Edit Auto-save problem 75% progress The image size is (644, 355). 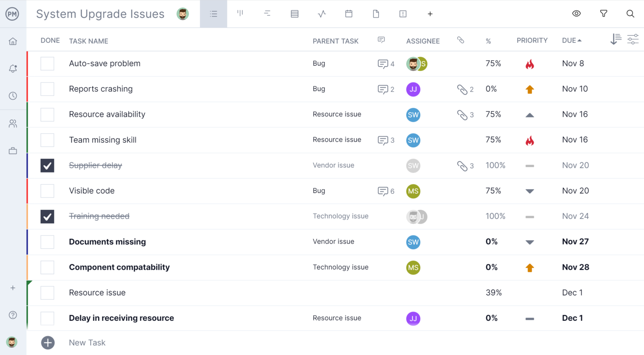coord(493,64)
